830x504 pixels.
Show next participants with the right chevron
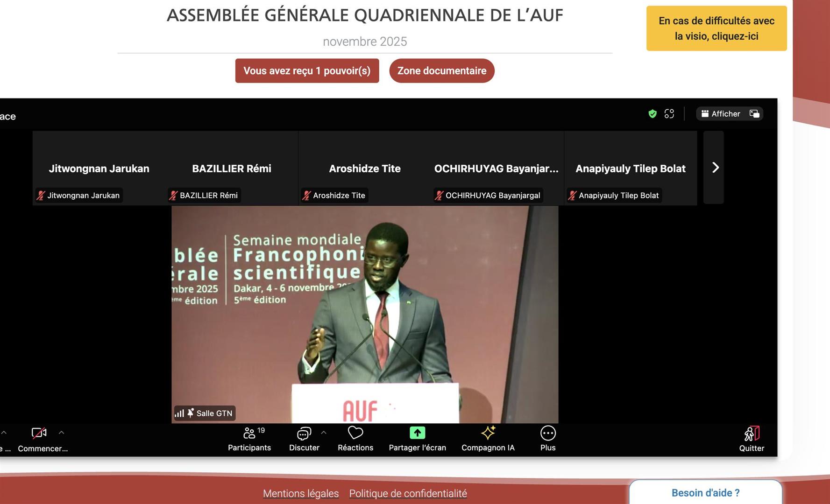coord(715,168)
